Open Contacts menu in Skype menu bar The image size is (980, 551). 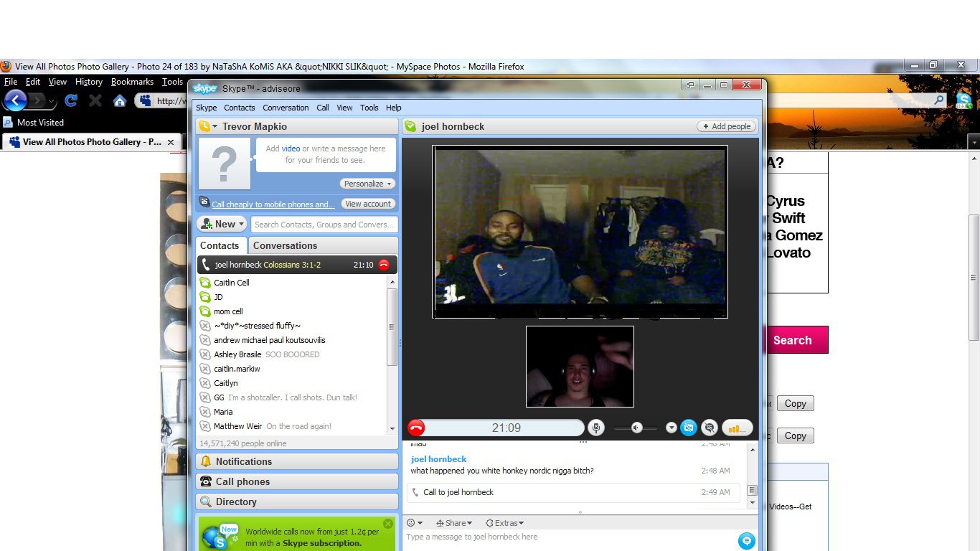pyautogui.click(x=239, y=108)
